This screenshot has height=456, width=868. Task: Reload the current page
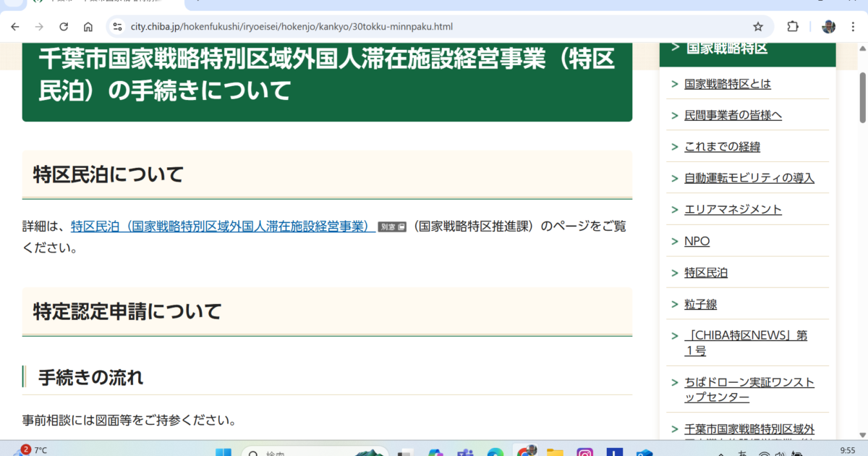click(x=64, y=27)
